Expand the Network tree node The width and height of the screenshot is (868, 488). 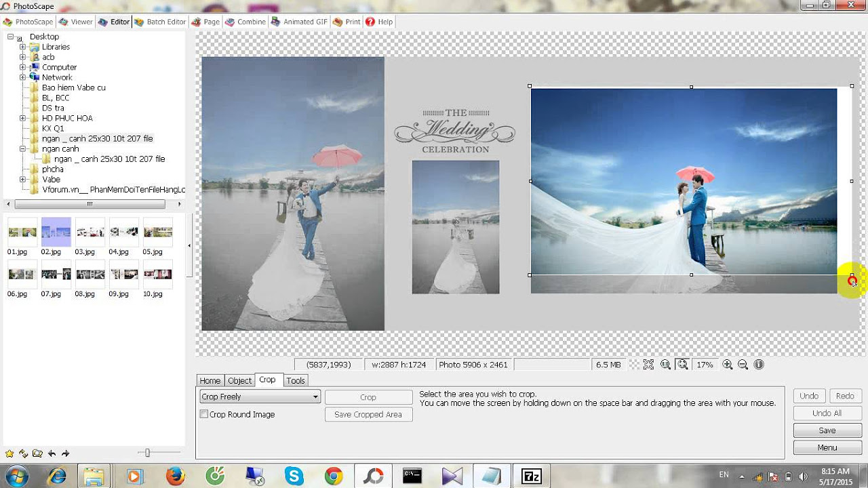[22, 77]
